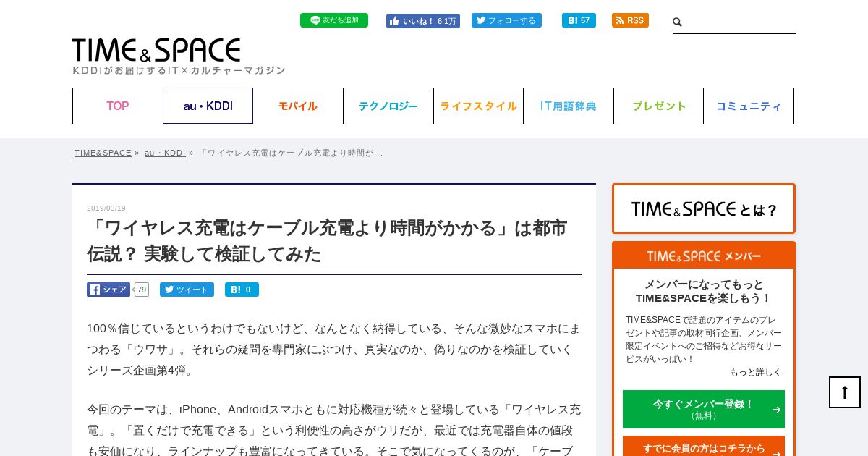Click the TIME&SPACE breadcrumb link
868x456 pixels.
pyautogui.click(x=103, y=153)
